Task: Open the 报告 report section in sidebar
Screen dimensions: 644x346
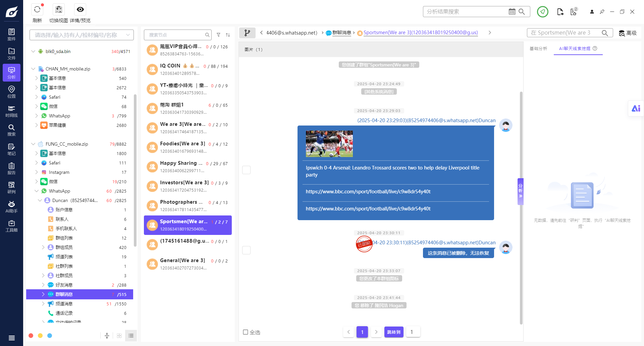Action: tap(11, 168)
